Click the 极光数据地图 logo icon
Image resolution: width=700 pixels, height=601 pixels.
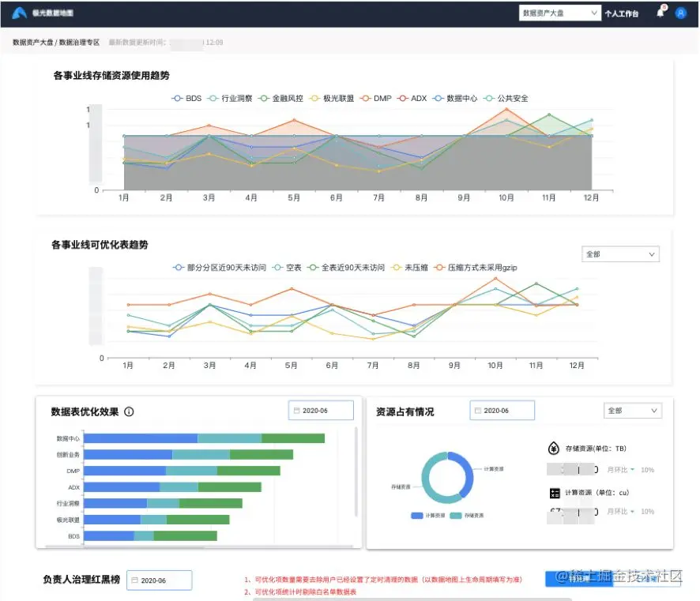point(19,13)
